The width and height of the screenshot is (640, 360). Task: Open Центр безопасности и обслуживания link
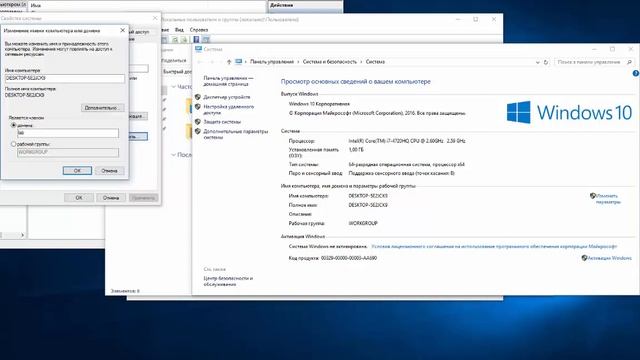228,281
